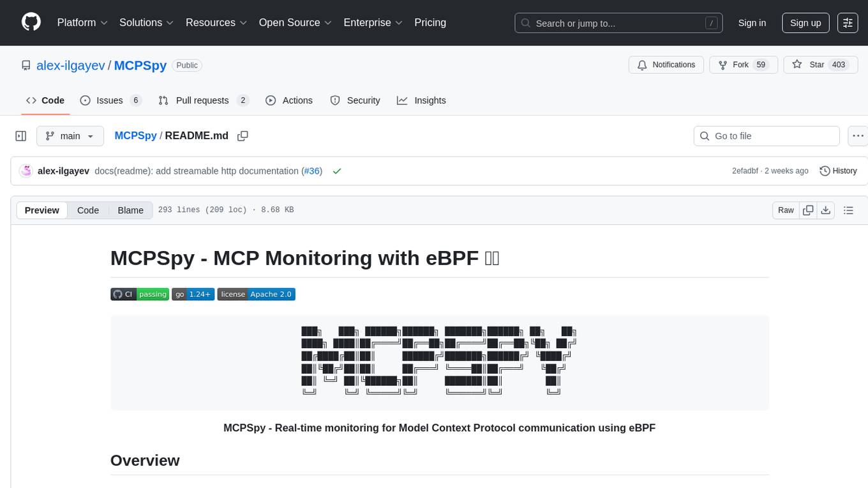868x488 pixels.
Task: Download the raw file
Action: coord(825,210)
